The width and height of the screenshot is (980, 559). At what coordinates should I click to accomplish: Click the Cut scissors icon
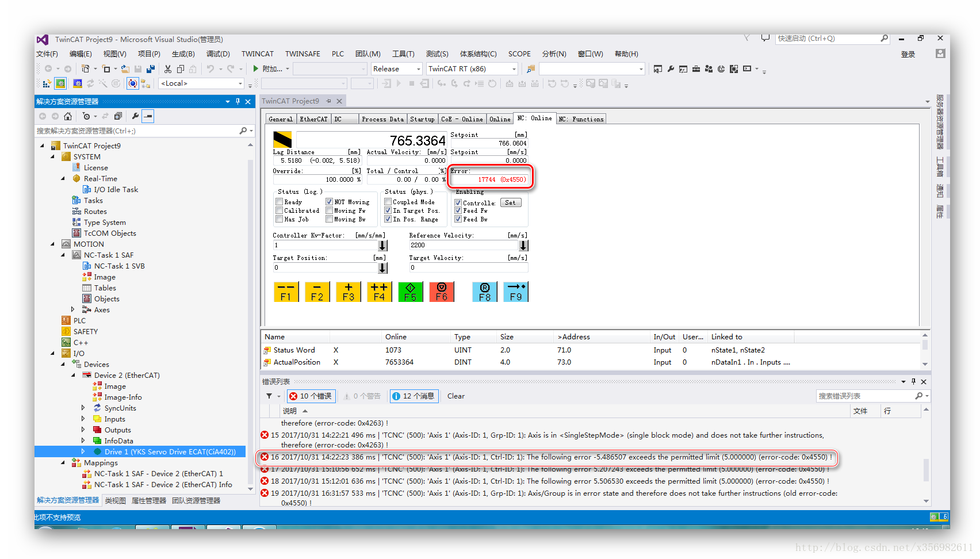tap(168, 68)
